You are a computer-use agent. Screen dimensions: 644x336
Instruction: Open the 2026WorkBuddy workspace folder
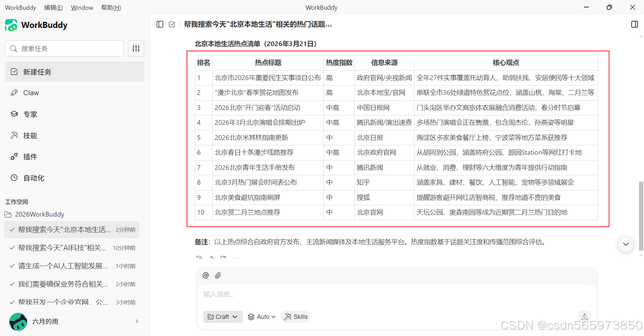[x=34, y=214]
